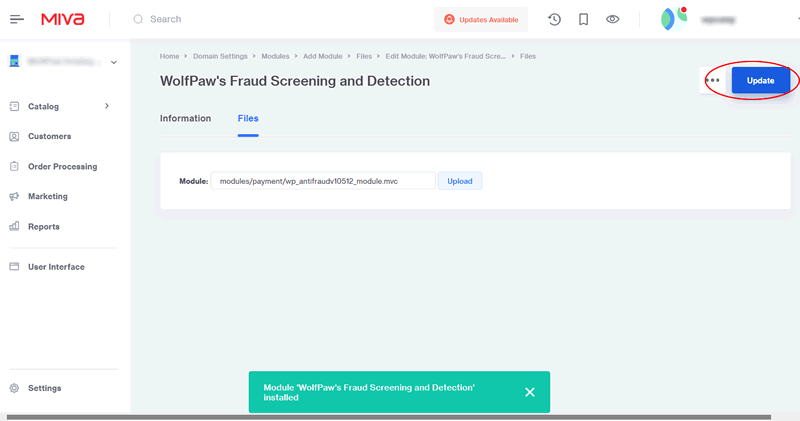Viewport: 800px width, 421px height.
Task: Click the blue Update button
Action: tap(761, 80)
